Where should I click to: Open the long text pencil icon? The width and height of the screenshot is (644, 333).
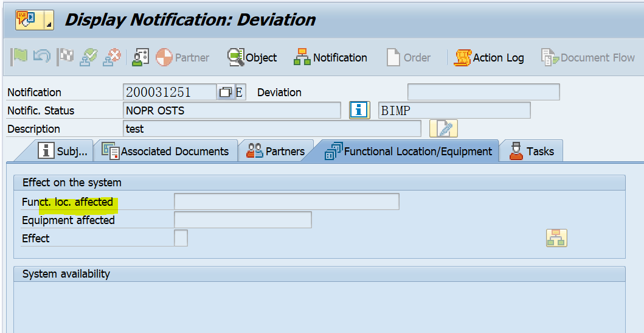[443, 128]
